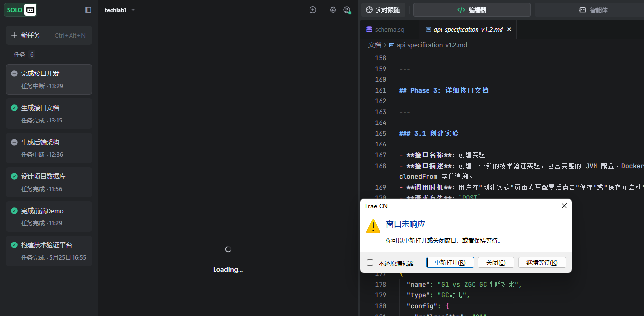644x316 pixels.
Task: Open the 生成后端架构 task
Action: coord(49,148)
